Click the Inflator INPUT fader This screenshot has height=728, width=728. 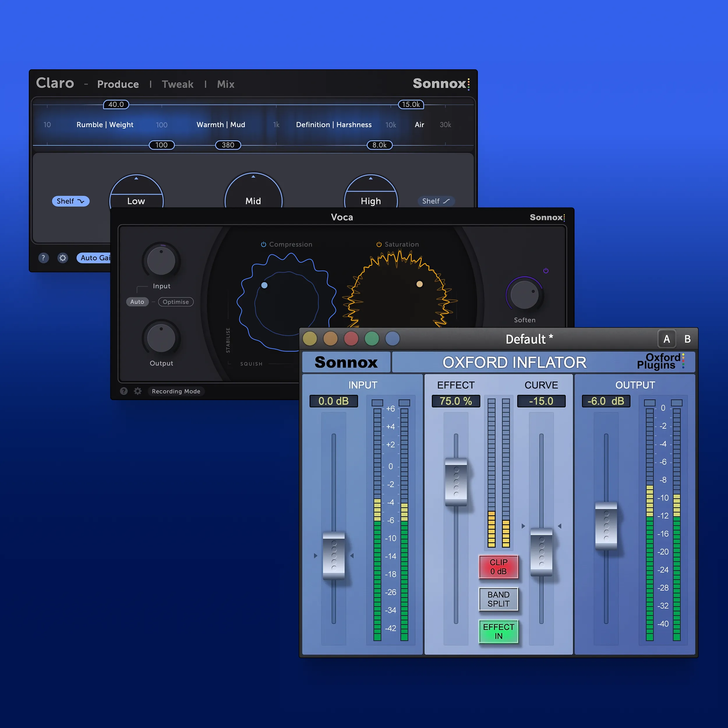pos(334,556)
